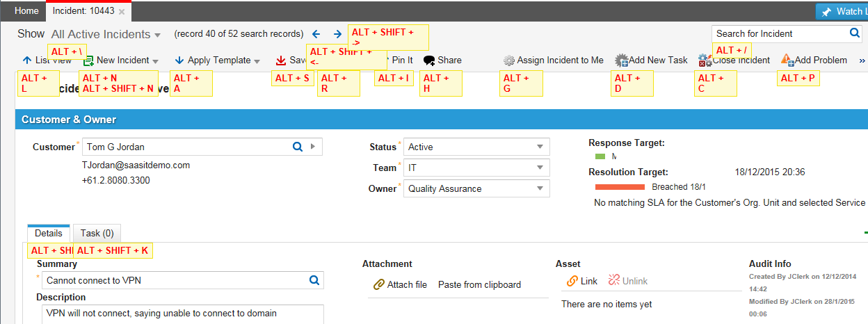Go to the Home tab
The height and width of the screenshot is (324, 868).
pyautogui.click(x=26, y=11)
